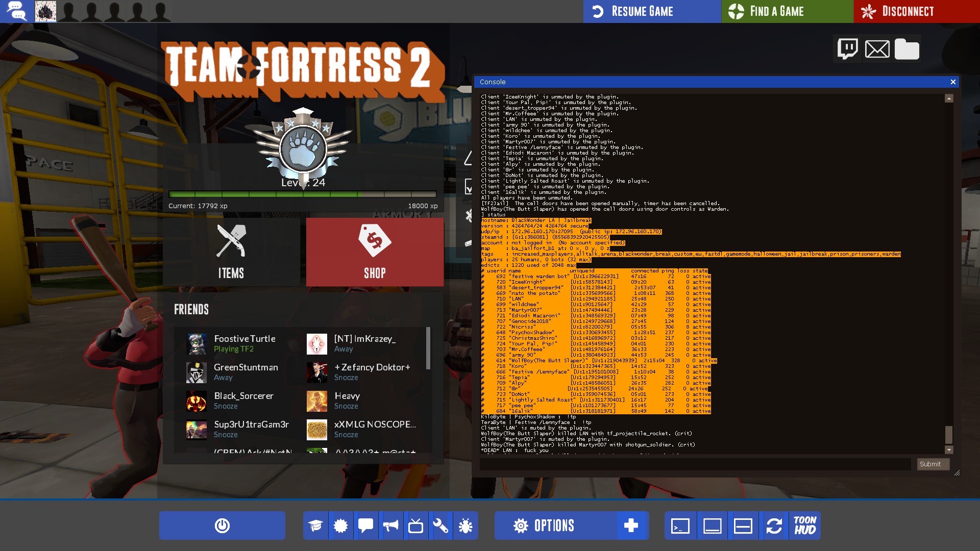This screenshot has width=980, height=551.
Task: Open the wrench workshop icon
Action: tap(440, 525)
